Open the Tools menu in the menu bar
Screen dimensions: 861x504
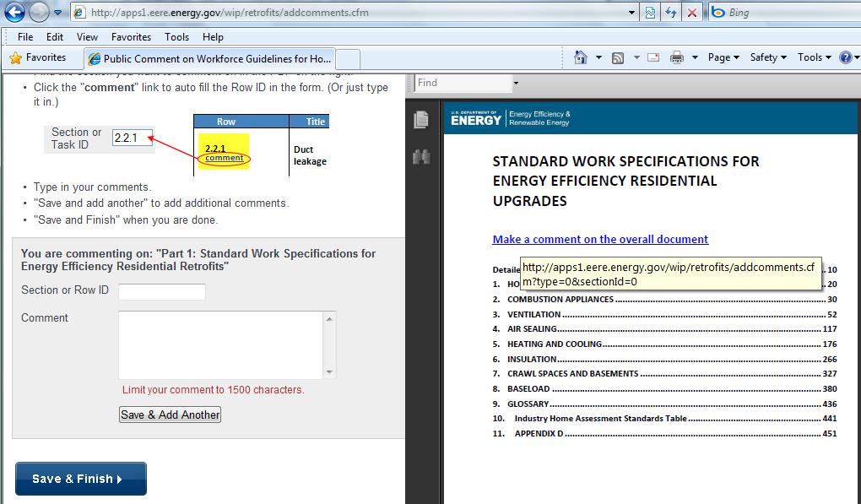coord(176,37)
